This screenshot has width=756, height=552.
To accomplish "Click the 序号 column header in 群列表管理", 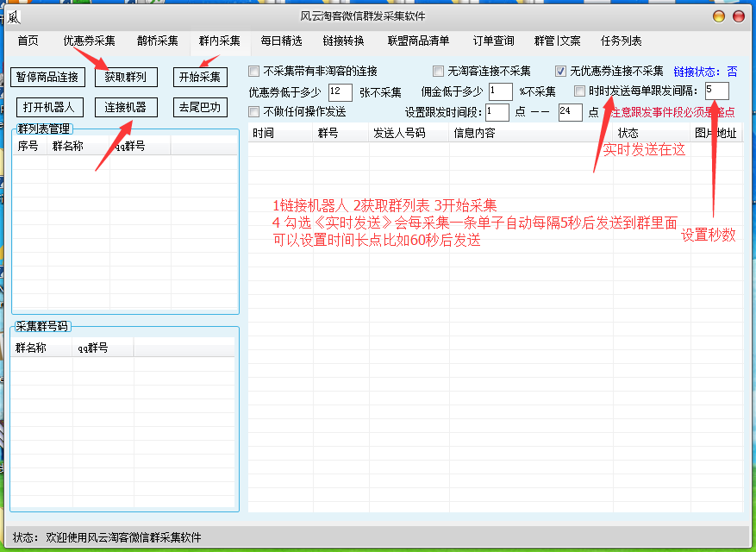I will coord(30,147).
